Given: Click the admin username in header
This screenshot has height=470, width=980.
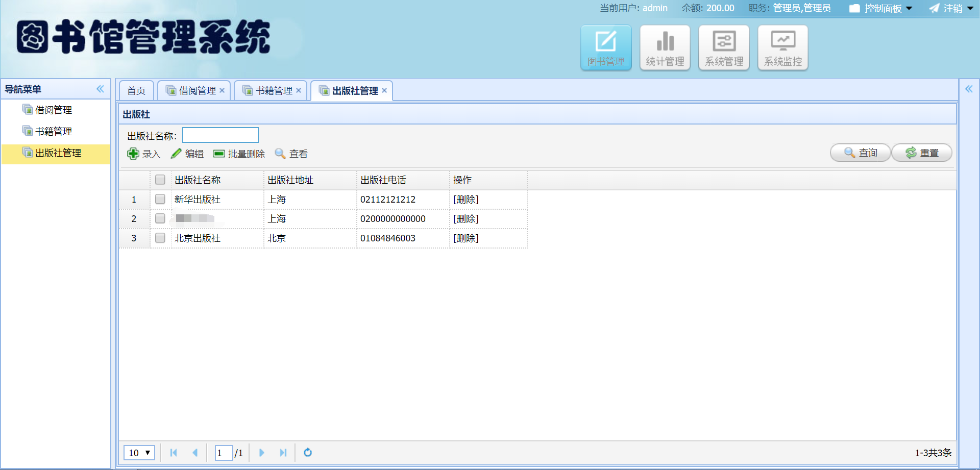Looking at the screenshot, I should coord(655,8).
